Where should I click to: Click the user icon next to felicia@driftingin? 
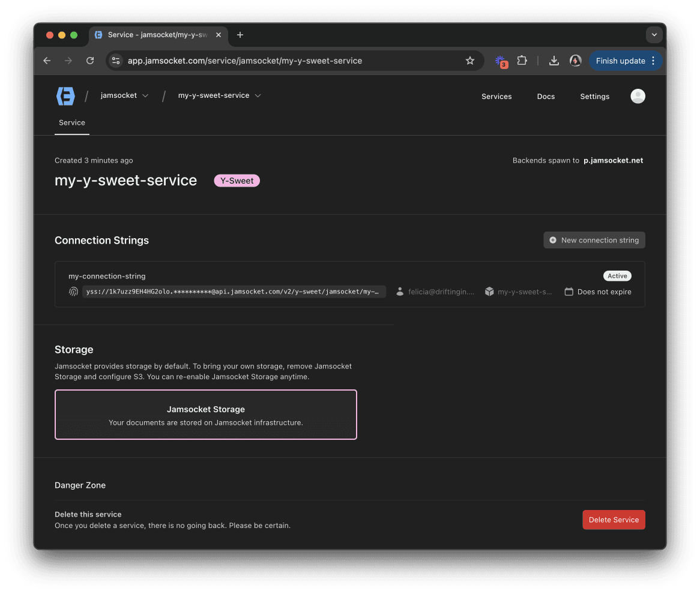point(400,292)
